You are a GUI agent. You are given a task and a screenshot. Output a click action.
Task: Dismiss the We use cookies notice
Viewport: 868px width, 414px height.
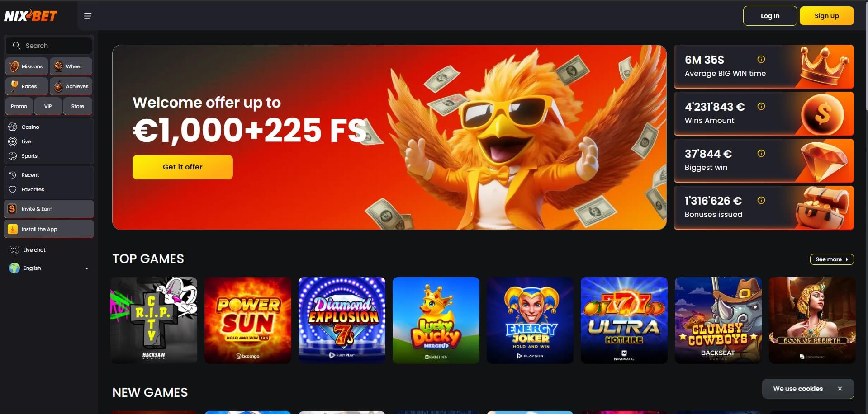click(x=840, y=389)
